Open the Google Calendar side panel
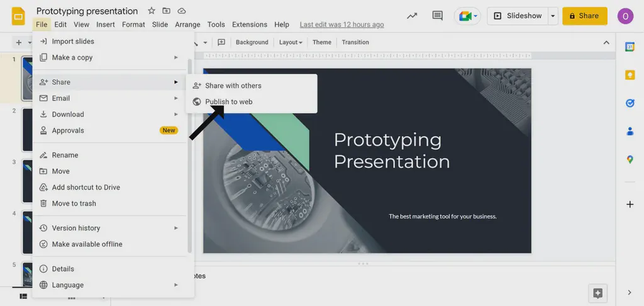644x306 pixels. click(x=630, y=47)
